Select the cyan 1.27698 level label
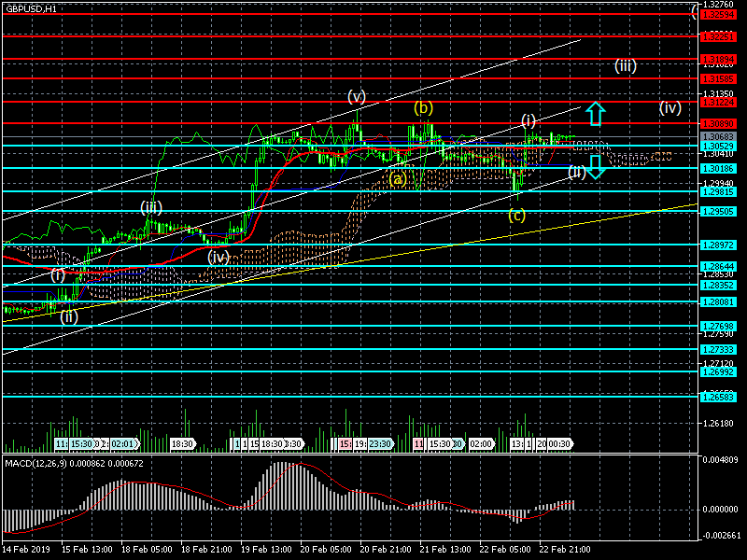Image resolution: width=747 pixels, height=560 pixels. 718,326
